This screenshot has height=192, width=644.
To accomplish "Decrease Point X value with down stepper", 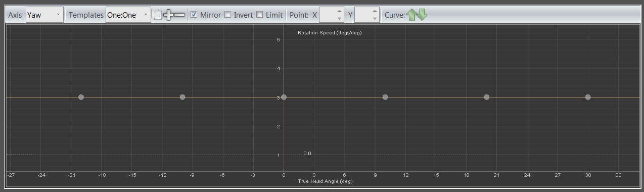I will pos(339,18).
